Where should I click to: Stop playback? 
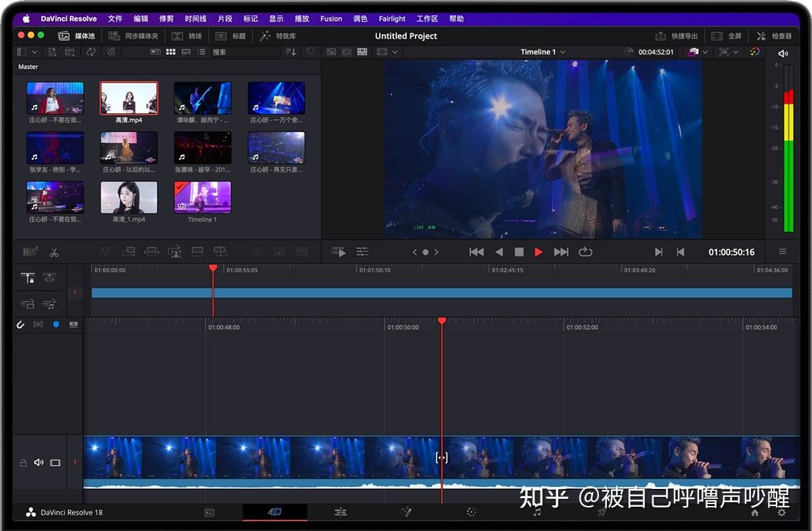519,252
